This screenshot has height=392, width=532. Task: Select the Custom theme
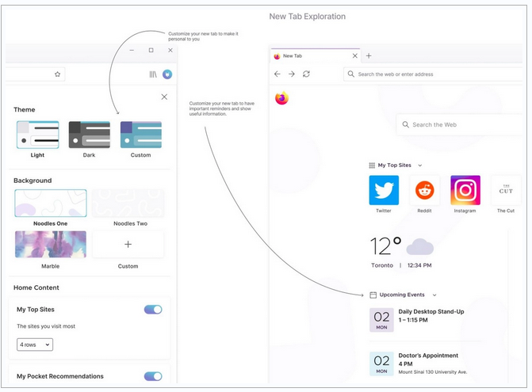tap(141, 135)
